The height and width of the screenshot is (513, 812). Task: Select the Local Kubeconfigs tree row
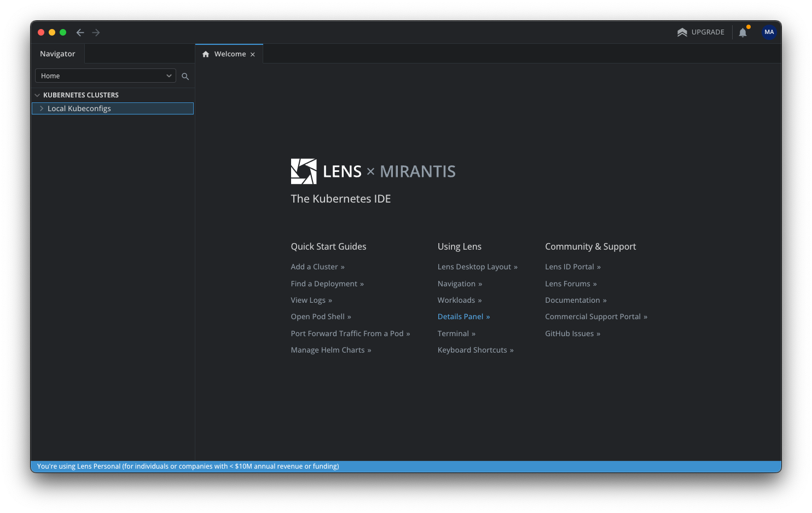coord(113,108)
